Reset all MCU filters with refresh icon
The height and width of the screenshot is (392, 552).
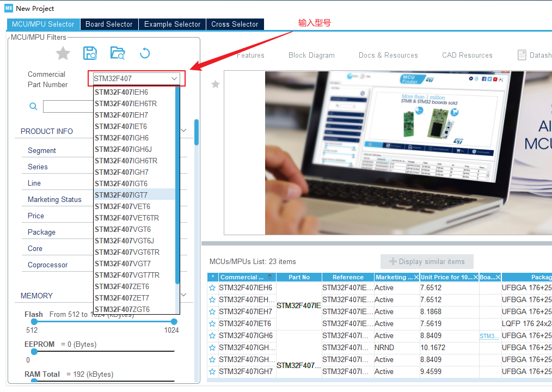pyautogui.click(x=145, y=53)
